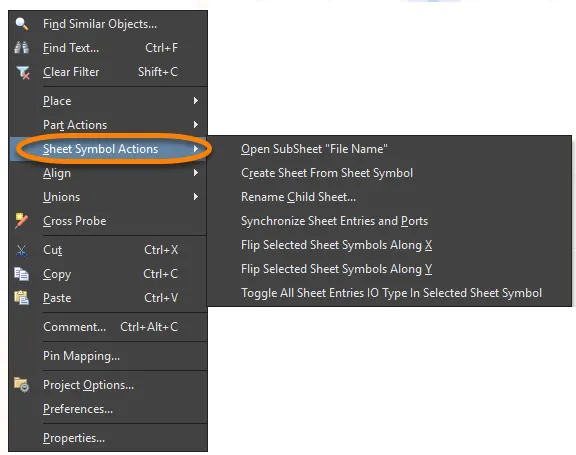Click the binoculars icon for Find Text
Image resolution: width=576 pixels, height=455 pixels.
22,48
